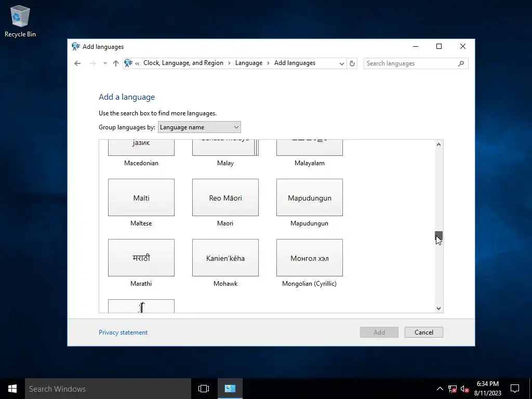
Task: Click the Mongolian (Cyrillic) label
Action: [x=310, y=284]
